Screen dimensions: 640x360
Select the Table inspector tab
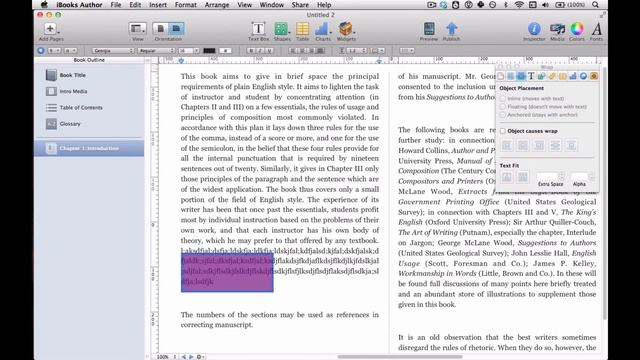562,76
